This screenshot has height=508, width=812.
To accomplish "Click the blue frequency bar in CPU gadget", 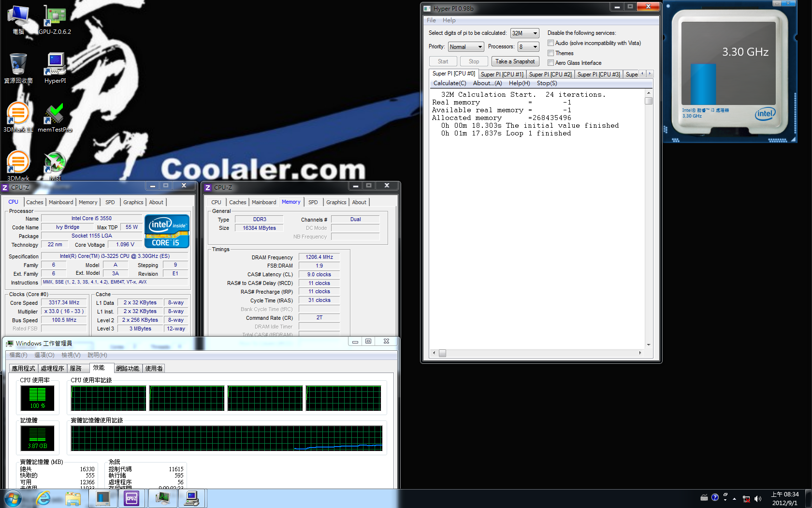I will point(703,84).
